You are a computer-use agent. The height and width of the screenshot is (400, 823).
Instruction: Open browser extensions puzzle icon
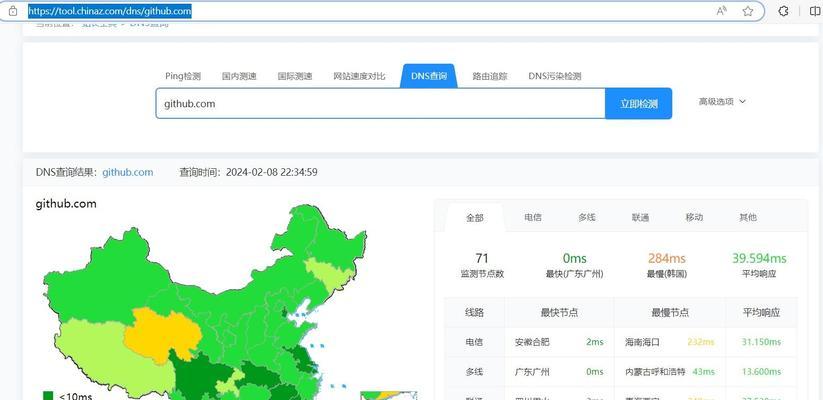(783, 11)
